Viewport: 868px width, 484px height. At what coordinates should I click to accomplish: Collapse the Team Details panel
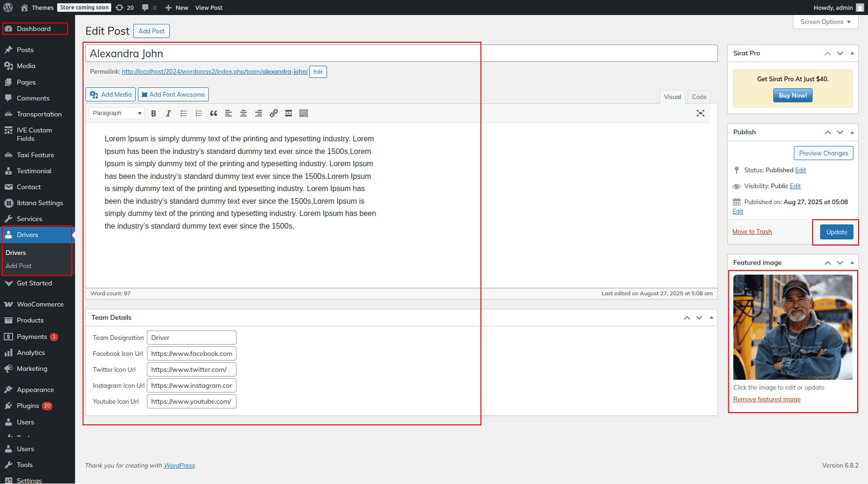(711, 318)
